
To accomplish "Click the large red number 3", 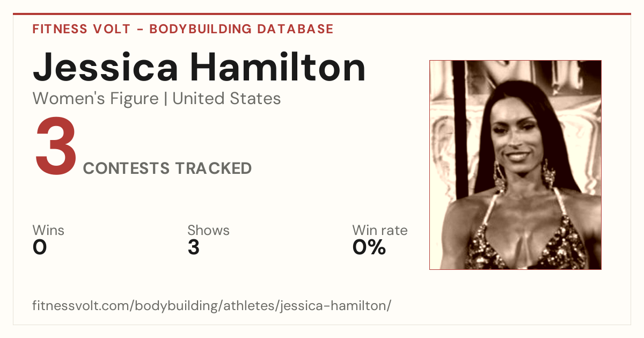I will click(x=56, y=146).
